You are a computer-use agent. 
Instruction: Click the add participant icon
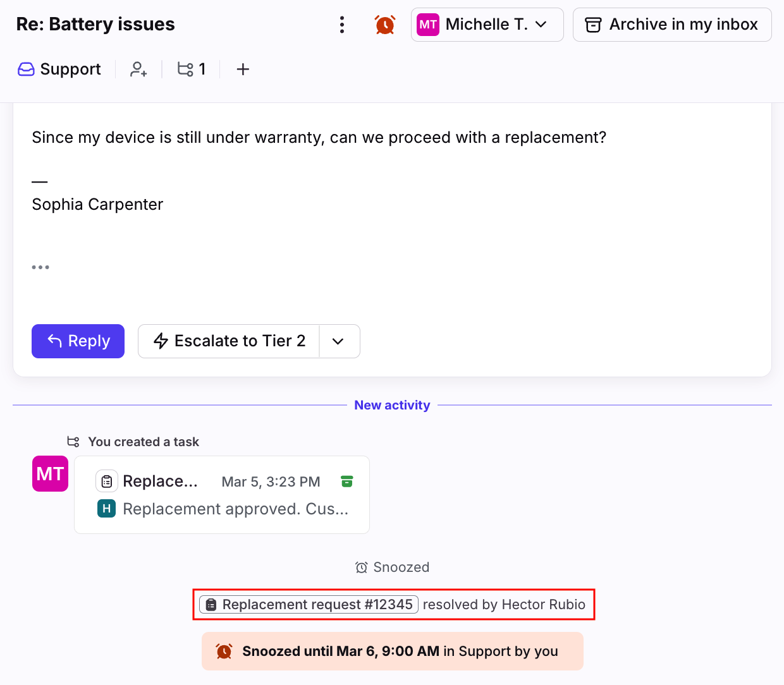(x=138, y=69)
